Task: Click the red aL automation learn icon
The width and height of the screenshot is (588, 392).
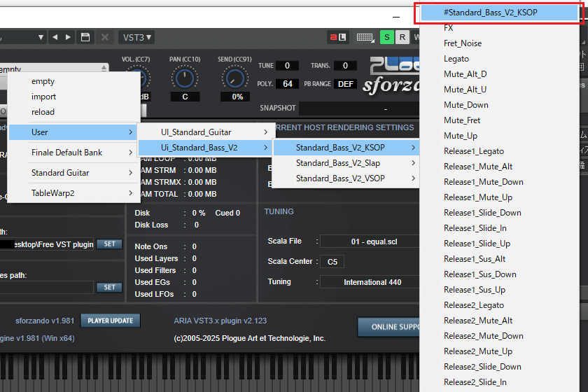Action: pos(338,37)
